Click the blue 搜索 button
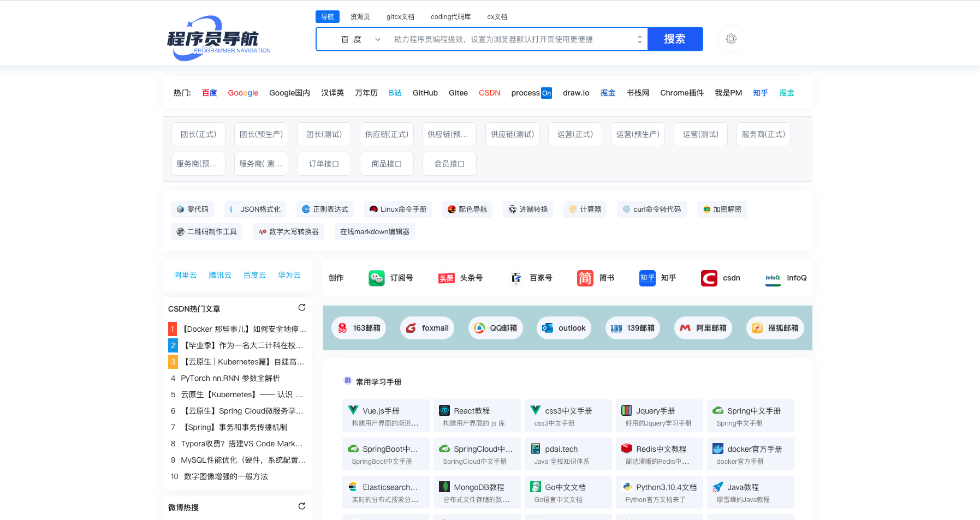The width and height of the screenshot is (980, 520). (675, 39)
